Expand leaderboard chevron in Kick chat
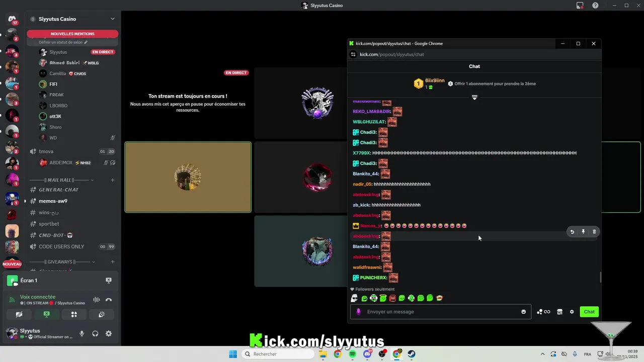The width and height of the screenshot is (644, 362). point(474,98)
